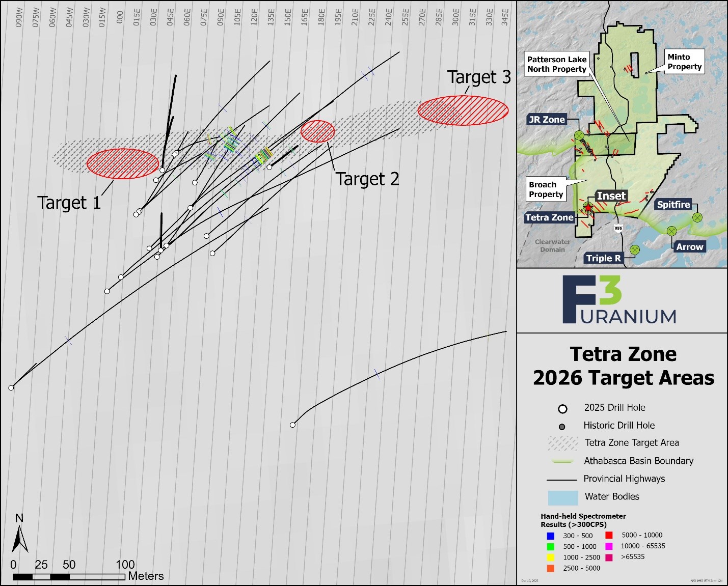Pick the blue 300 - 500 legend swatch
Viewport: 728px width, 586px height.
(x=550, y=536)
